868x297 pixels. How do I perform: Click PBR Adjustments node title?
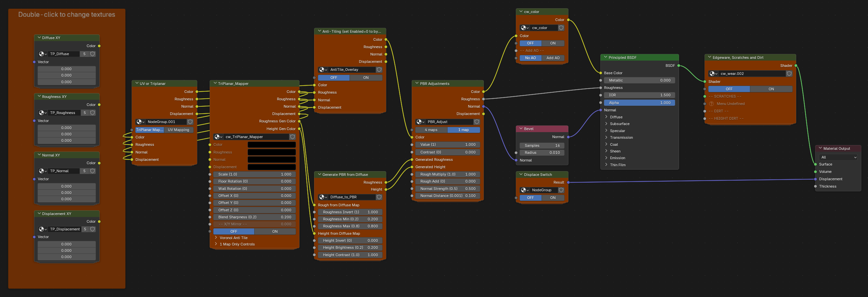pyautogui.click(x=435, y=84)
